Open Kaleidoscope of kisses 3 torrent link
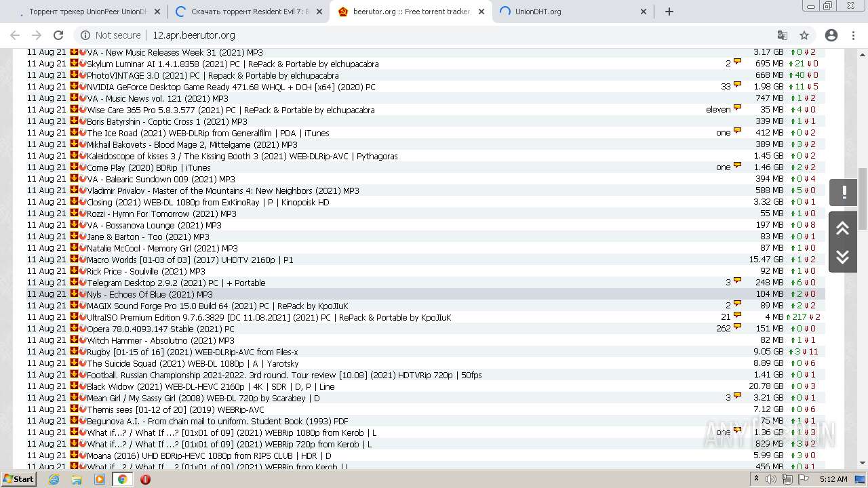The width and height of the screenshot is (868, 488). 242,156
